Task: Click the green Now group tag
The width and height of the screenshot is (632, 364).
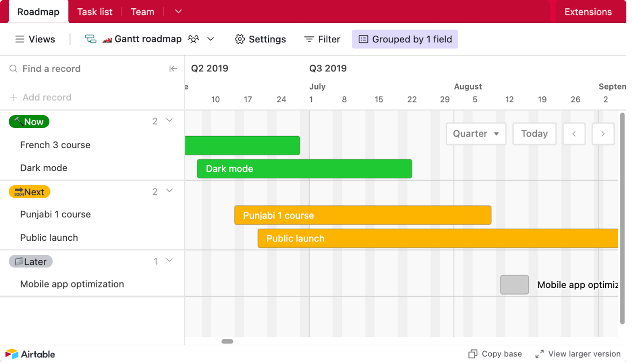Action: coord(29,122)
